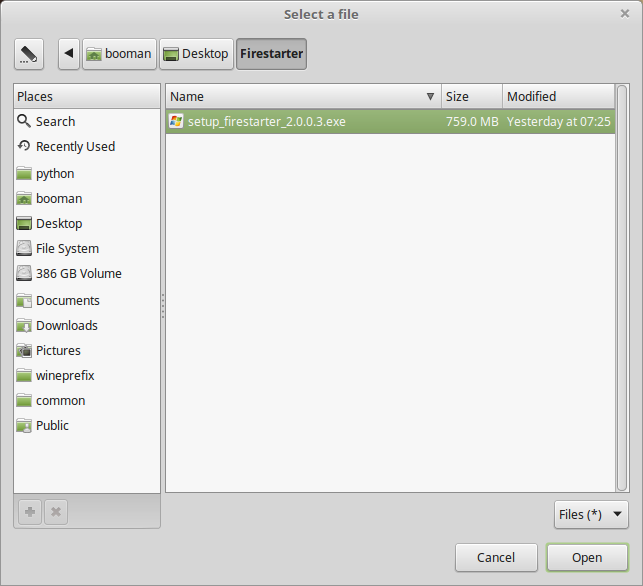Click the remove bookmark X button
Viewport: 643px width, 586px height.
tap(56, 512)
